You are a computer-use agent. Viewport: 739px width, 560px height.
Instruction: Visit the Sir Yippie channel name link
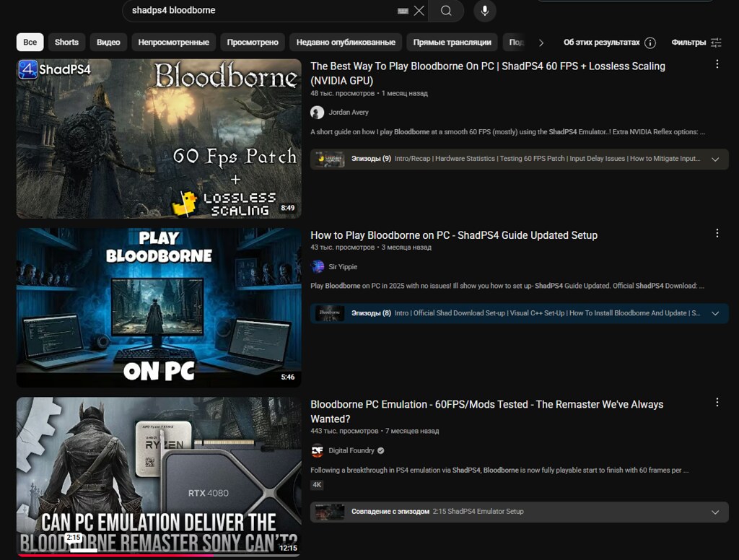[x=343, y=267]
